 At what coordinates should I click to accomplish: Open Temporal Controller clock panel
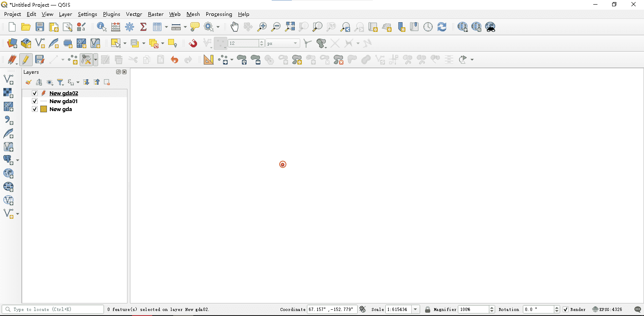428,27
